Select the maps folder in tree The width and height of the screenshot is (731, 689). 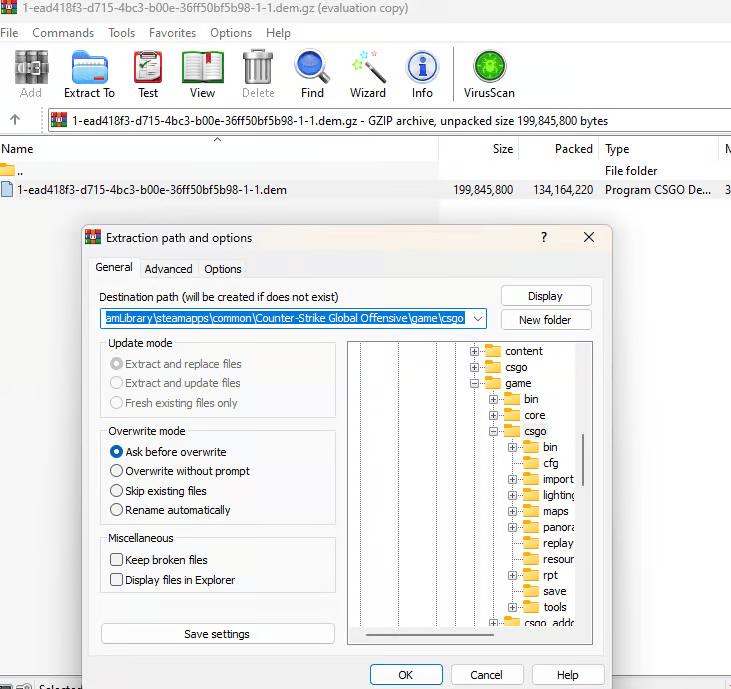(555, 511)
